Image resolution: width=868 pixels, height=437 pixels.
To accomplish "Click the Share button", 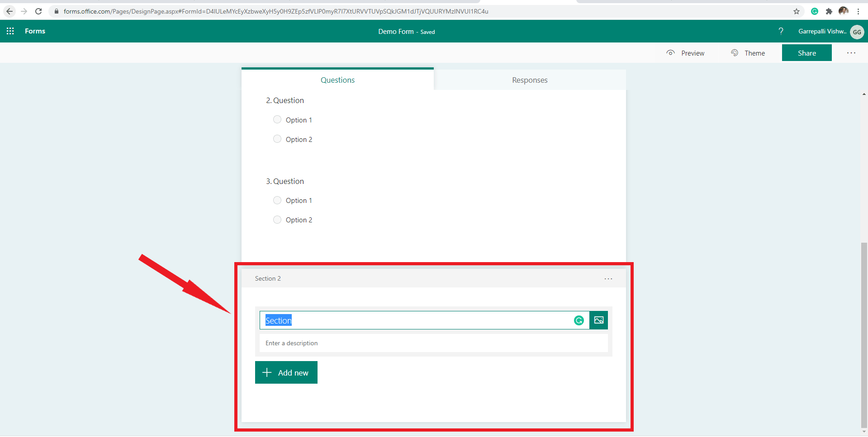I will [x=806, y=53].
